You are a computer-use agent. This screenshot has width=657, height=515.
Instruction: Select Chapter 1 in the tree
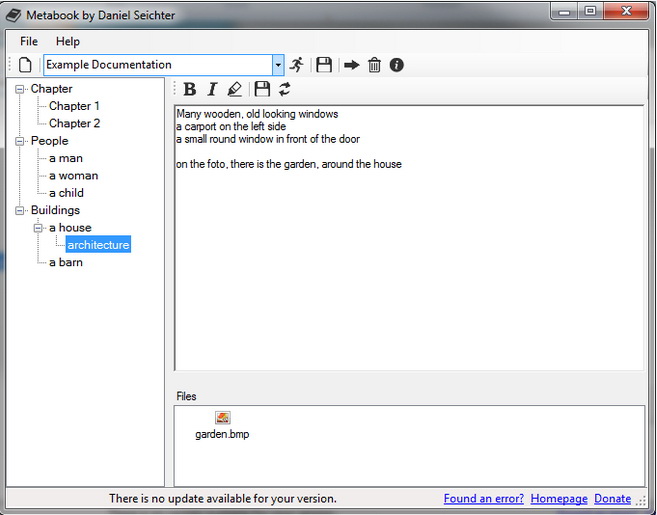[x=74, y=106]
